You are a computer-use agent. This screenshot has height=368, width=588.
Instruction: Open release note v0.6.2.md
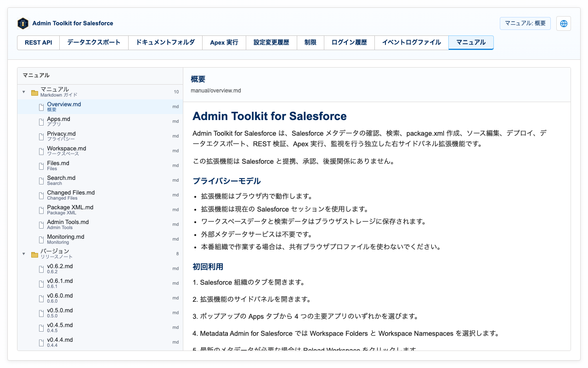[100, 269]
